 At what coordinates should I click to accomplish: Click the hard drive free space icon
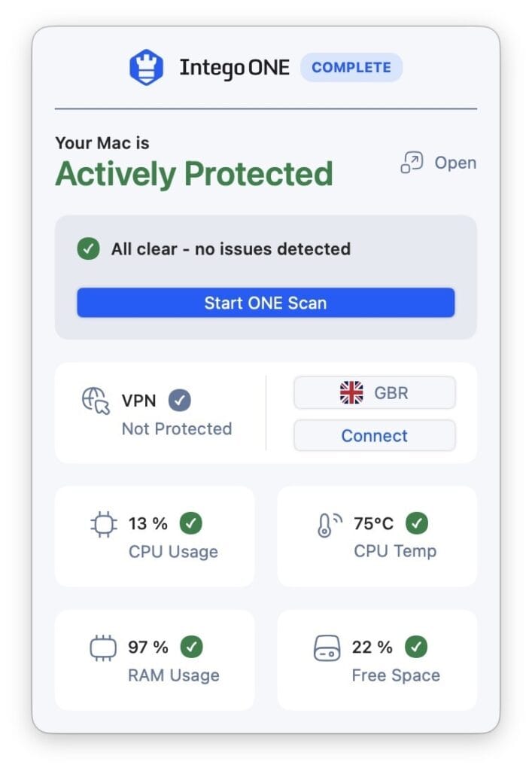coord(327,648)
